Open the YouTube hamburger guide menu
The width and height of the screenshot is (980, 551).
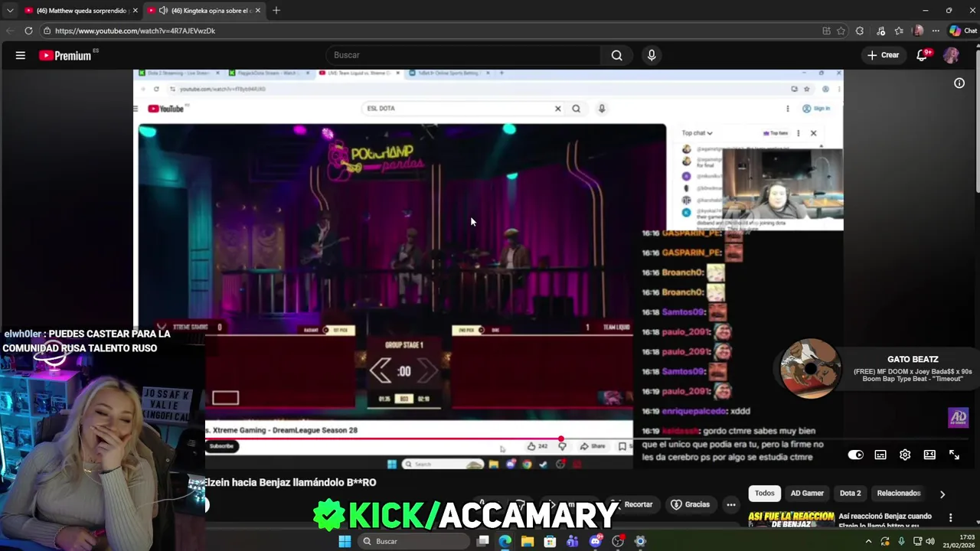click(x=21, y=55)
